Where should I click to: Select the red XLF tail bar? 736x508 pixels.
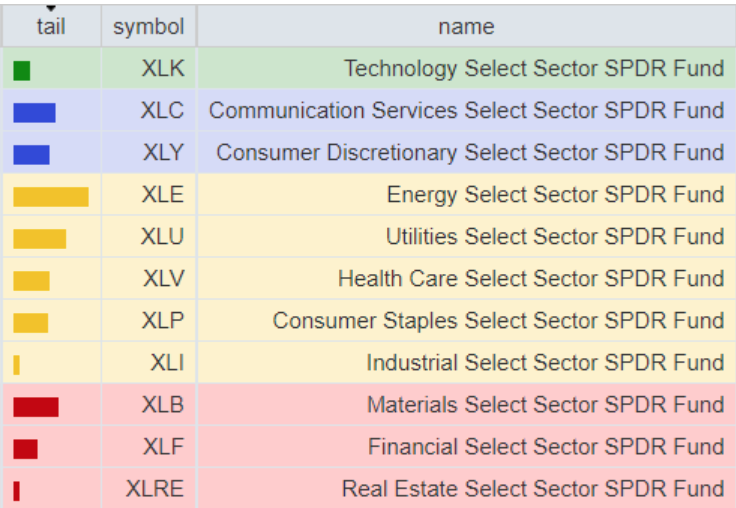click(25, 448)
